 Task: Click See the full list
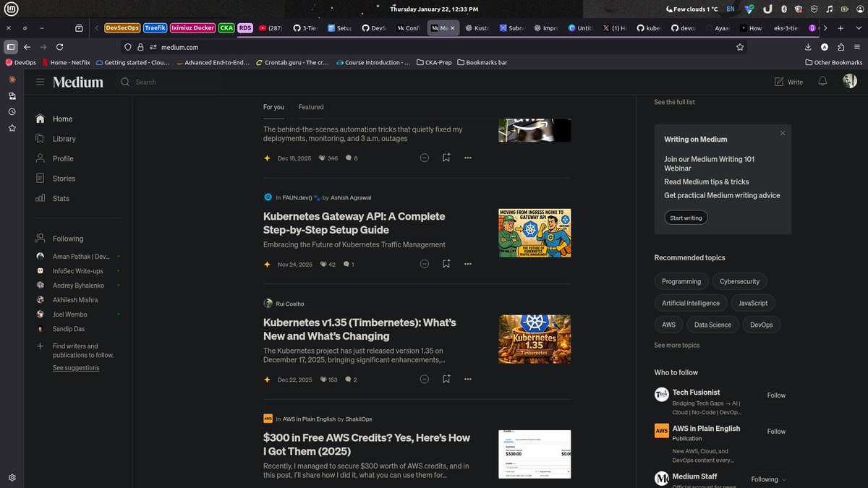pyautogui.click(x=674, y=102)
